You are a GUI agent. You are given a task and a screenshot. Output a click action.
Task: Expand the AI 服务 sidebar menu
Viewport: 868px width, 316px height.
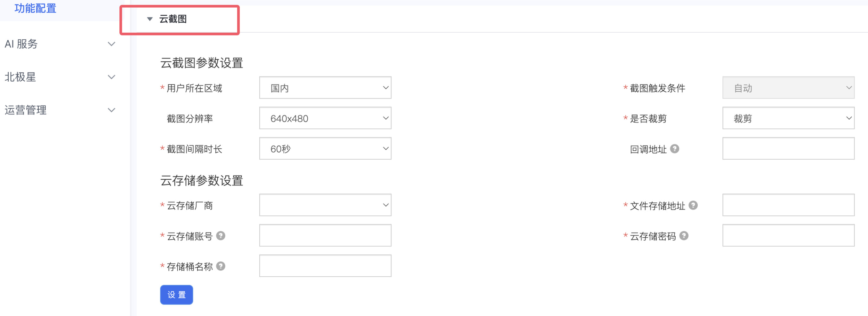[x=60, y=44]
